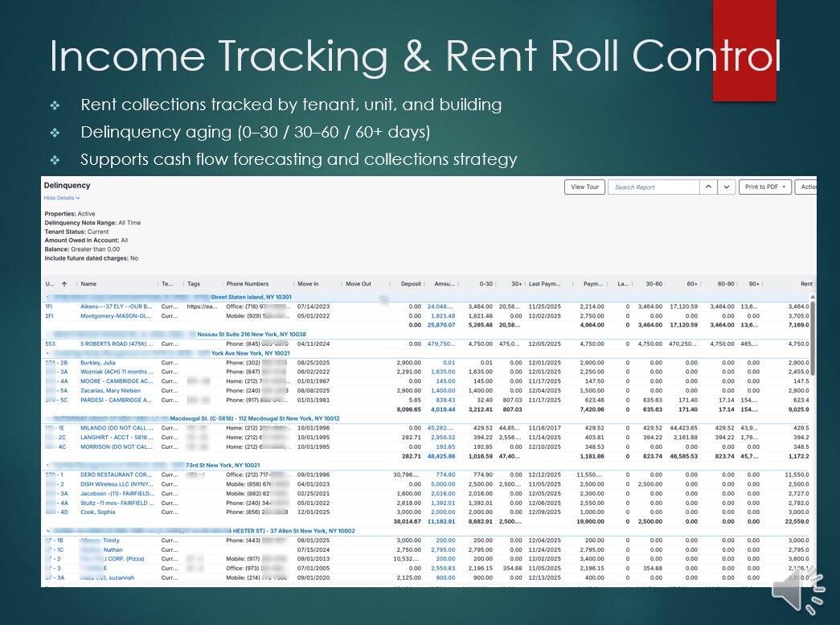Open the 479,750 amount link
The image size is (840, 625).
coord(441,343)
